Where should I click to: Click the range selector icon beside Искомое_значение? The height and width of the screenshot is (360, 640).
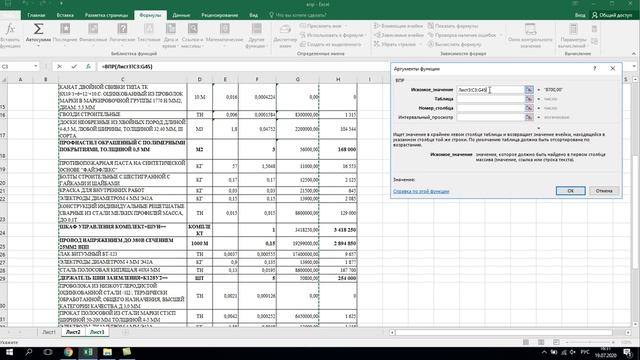529,89
